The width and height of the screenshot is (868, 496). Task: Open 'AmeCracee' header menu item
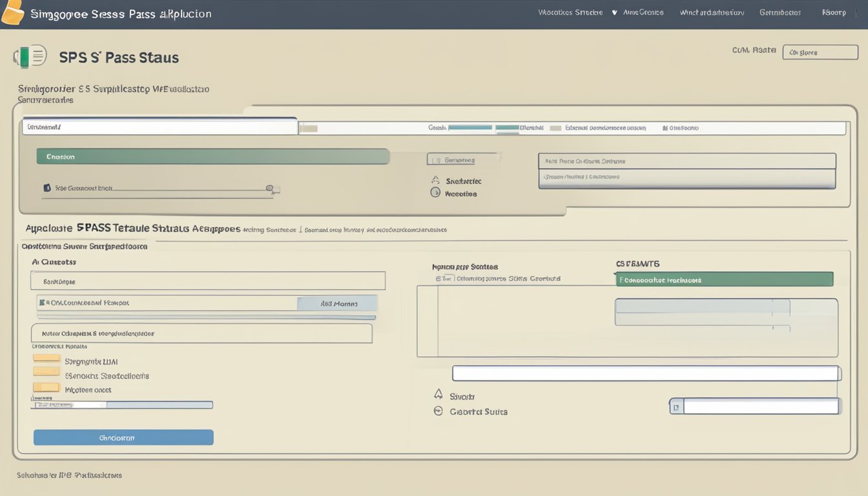(x=643, y=12)
